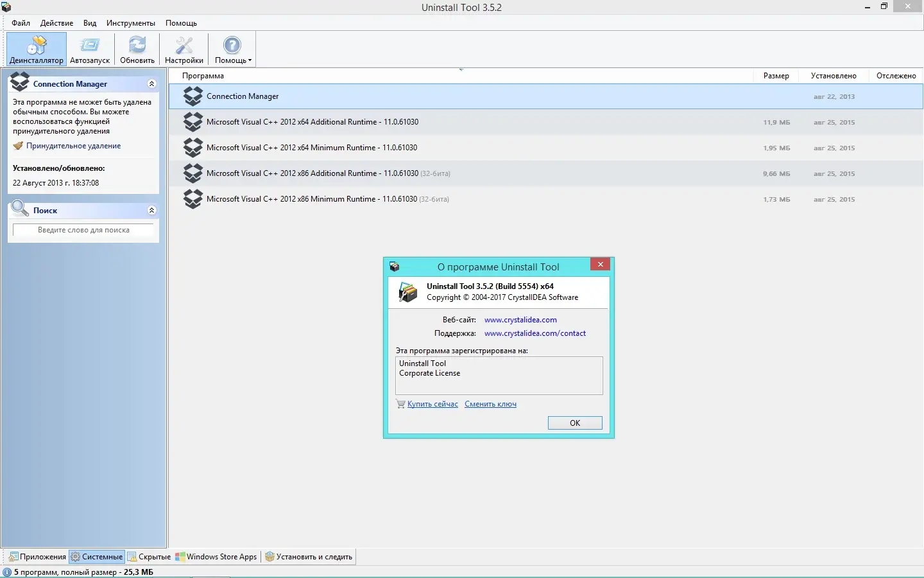Click the magnifier icon in Поиск panel

click(20, 208)
